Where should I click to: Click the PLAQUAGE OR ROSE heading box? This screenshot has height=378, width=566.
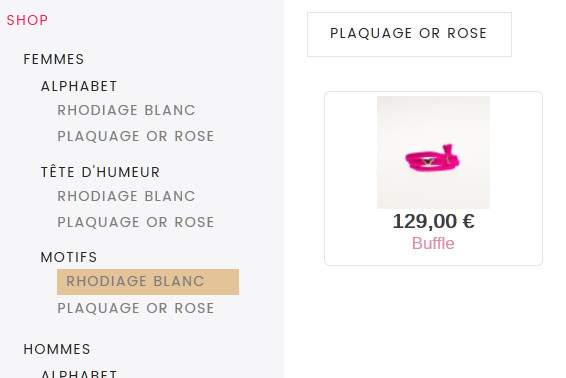(x=409, y=34)
